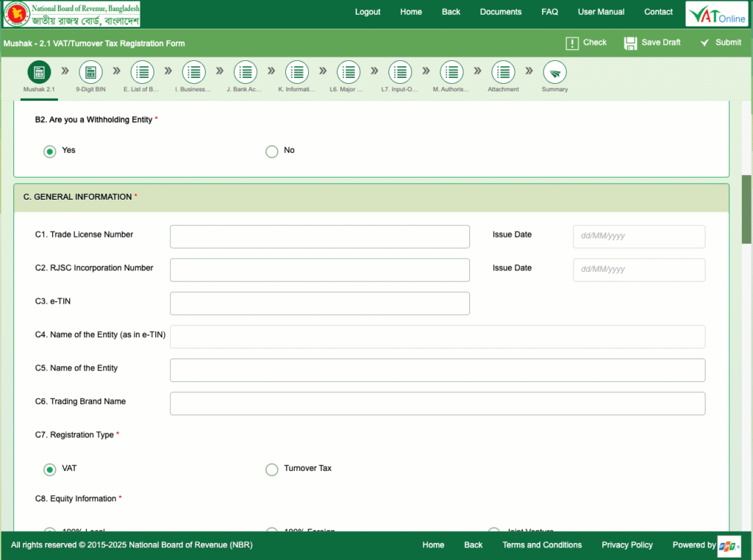Select Yes for Withholding Entity
The width and height of the screenshot is (753, 560).
click(x=49, y=151)
